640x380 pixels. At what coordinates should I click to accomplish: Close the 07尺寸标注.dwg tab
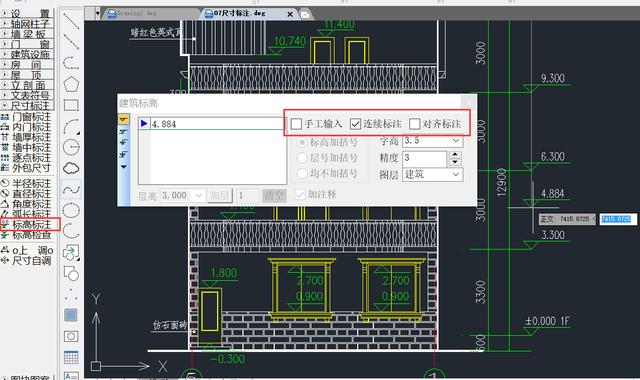[290, 14]
